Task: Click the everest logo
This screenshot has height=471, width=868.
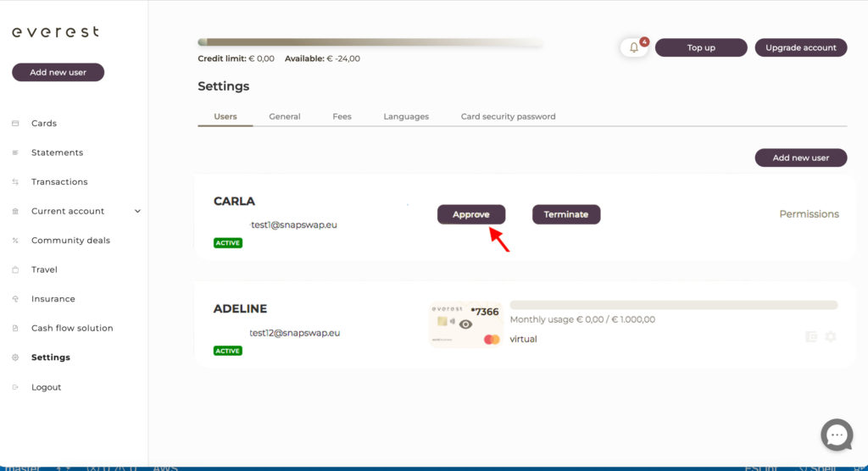Action: click(x=55, y=32)
